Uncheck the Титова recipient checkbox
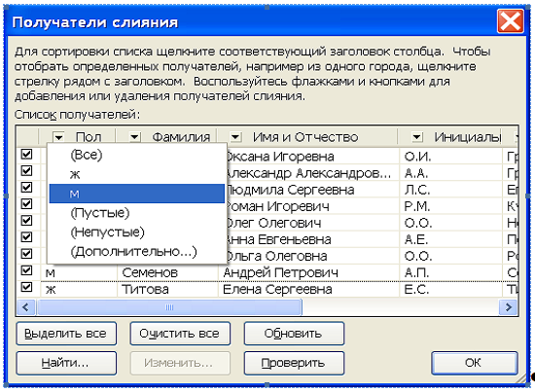This screenshot has height=392, width=535. click(x=26, y=287)
